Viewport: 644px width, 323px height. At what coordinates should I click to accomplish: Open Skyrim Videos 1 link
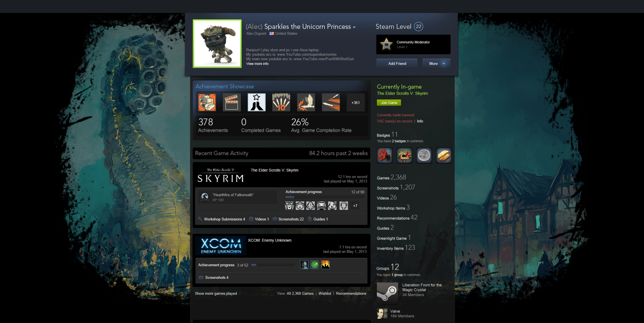[262, 219]
